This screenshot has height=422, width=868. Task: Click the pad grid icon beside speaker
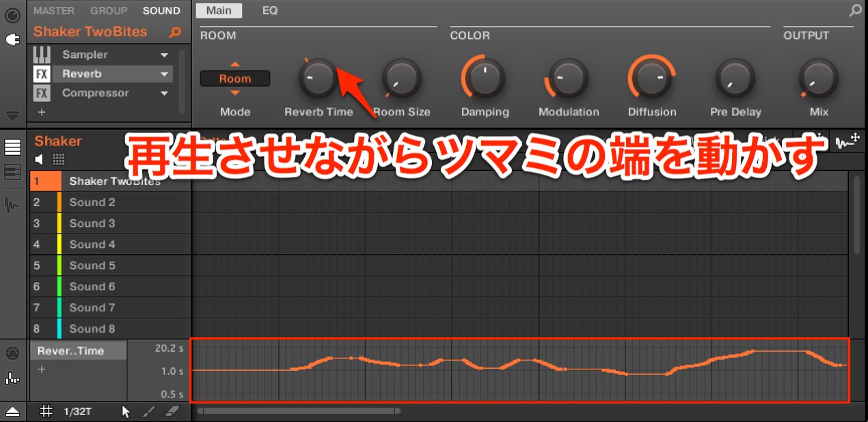[59, 159]
